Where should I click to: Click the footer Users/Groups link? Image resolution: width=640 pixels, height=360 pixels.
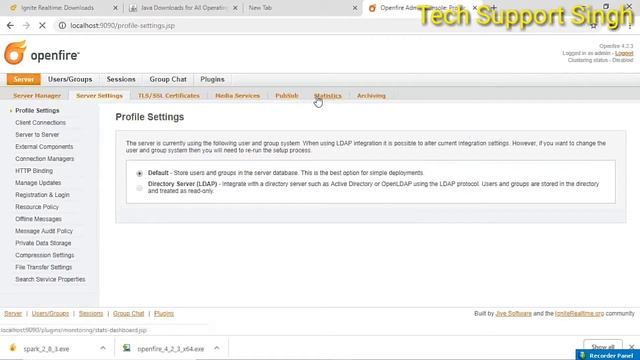pos(50,313)
